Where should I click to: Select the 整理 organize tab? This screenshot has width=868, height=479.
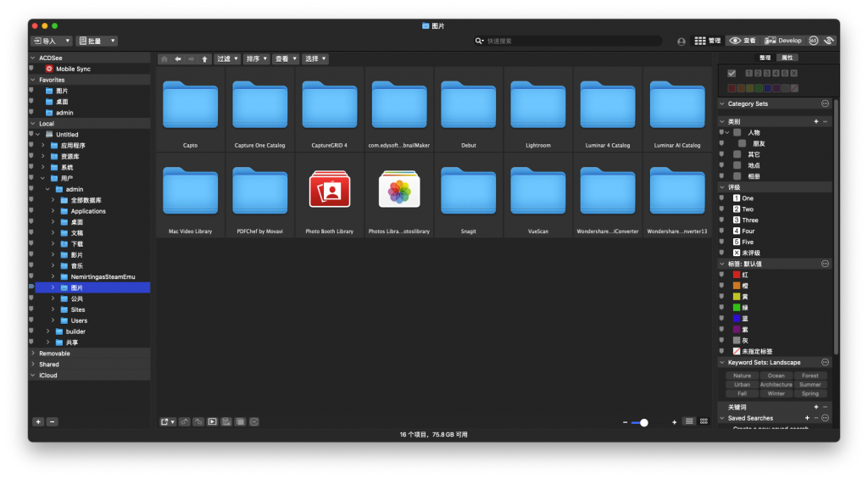[x=765, y=58]
